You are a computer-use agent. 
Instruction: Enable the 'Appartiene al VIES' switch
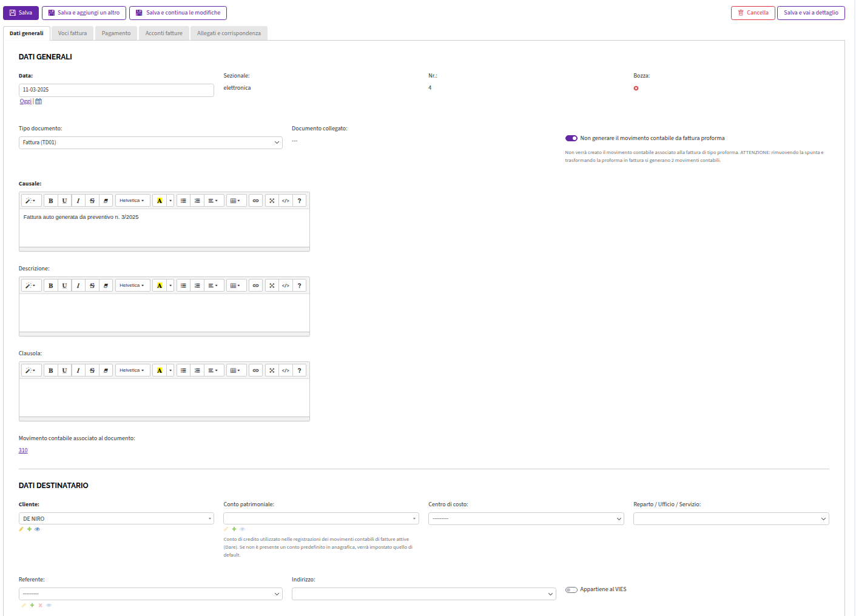[571, 590]
